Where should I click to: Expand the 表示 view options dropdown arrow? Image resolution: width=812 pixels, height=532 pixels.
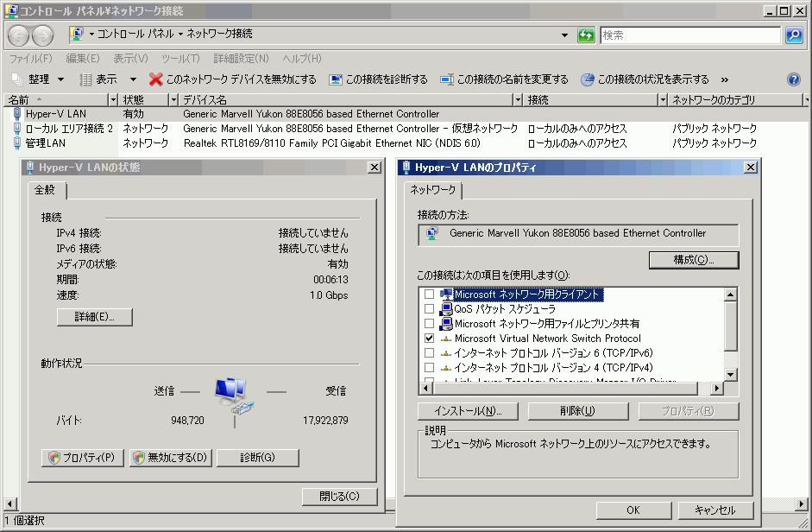pos(133,79)
